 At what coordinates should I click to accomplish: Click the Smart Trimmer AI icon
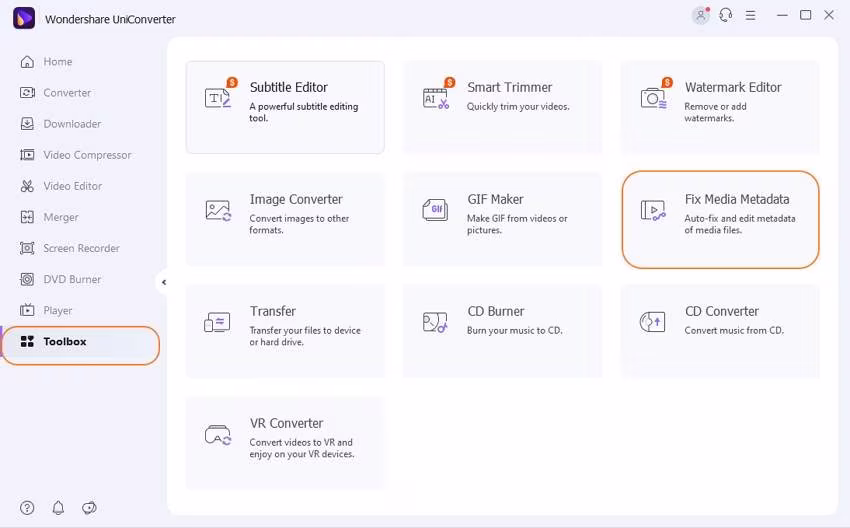click(435, 97)
